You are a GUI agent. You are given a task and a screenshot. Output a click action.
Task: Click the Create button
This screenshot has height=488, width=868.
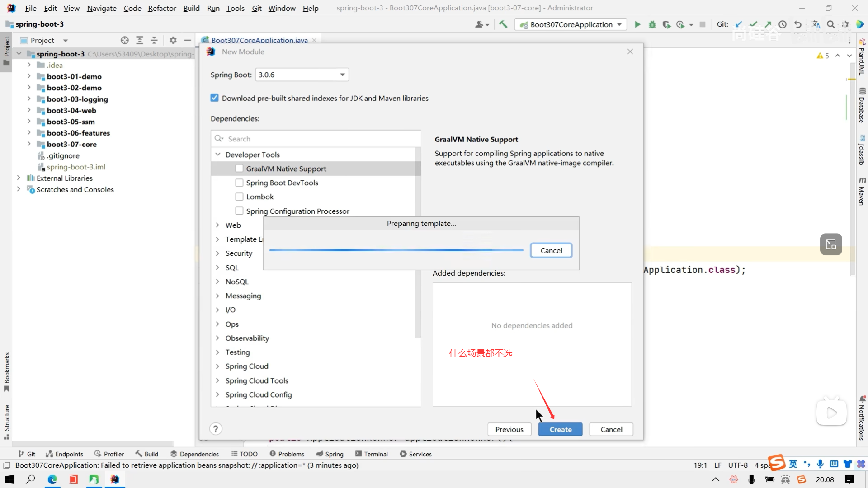click(560, 429)
